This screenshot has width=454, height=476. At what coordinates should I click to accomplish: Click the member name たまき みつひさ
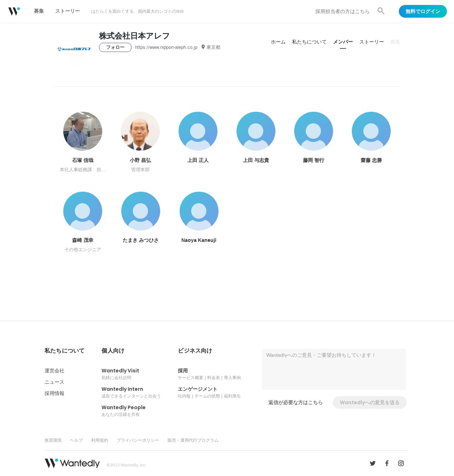[x=141, y=240]
